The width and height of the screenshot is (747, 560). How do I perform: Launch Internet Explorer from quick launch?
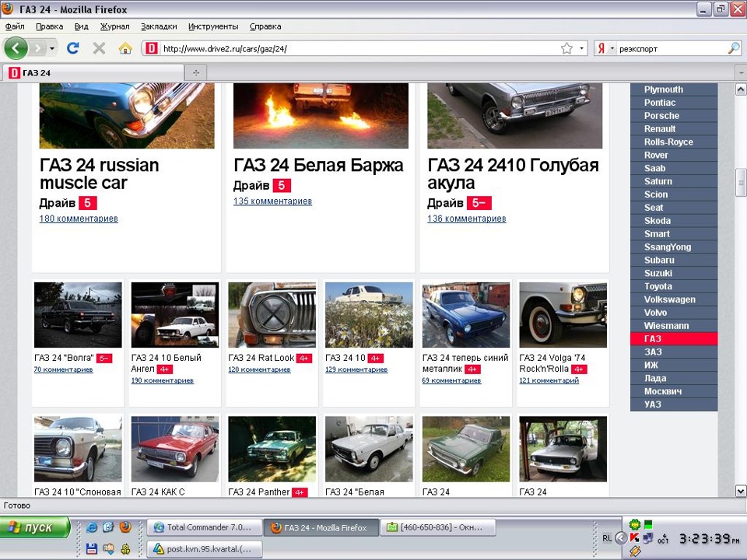(92, 527)
